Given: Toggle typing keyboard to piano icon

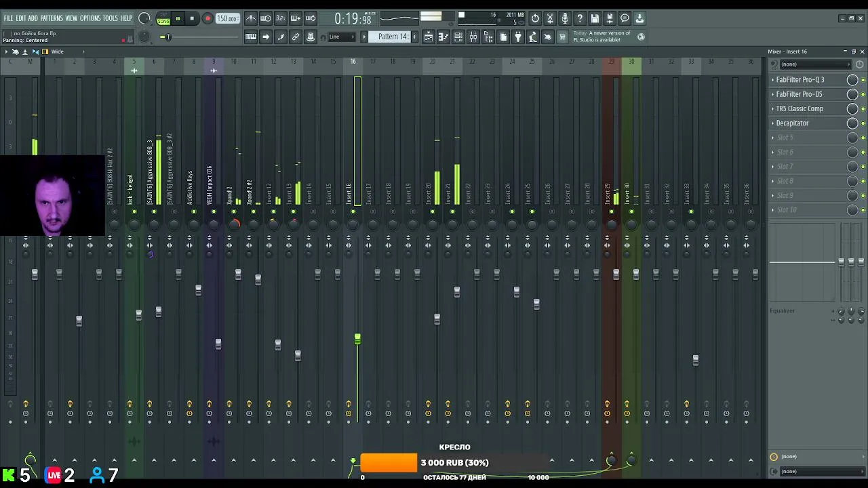Looking at the screenshot, I should 251,37.
